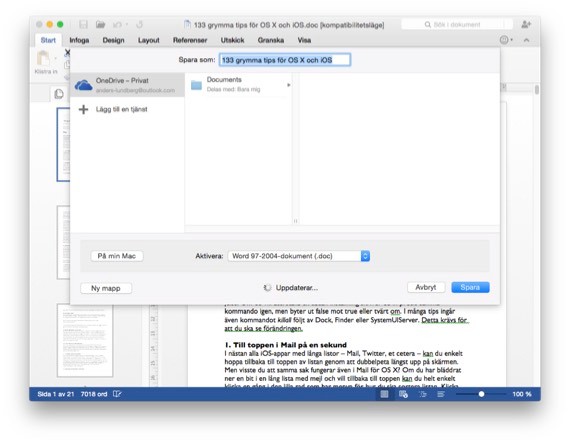Click the Uppdaterar... status text
The image size is (570, 443).
(297, 288)
